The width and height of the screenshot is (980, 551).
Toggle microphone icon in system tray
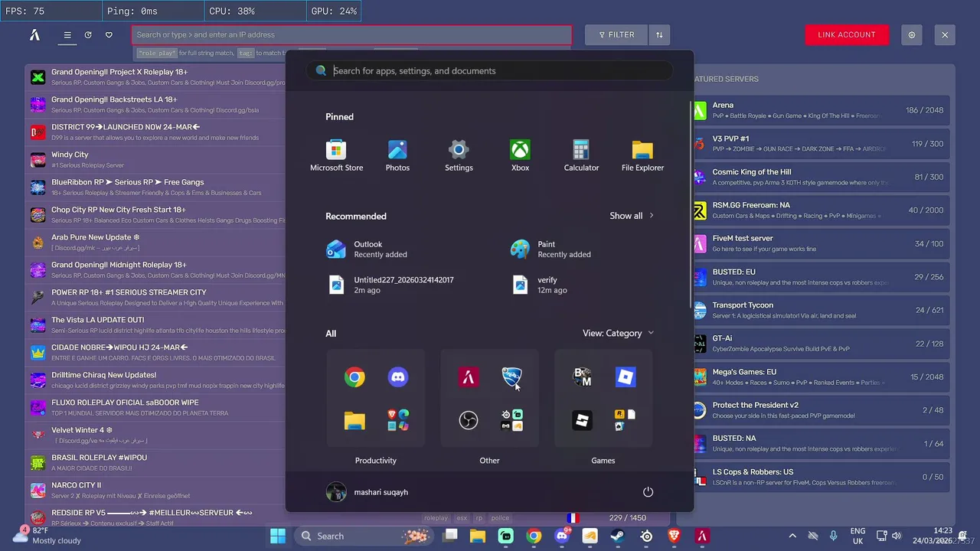(834, 536)
